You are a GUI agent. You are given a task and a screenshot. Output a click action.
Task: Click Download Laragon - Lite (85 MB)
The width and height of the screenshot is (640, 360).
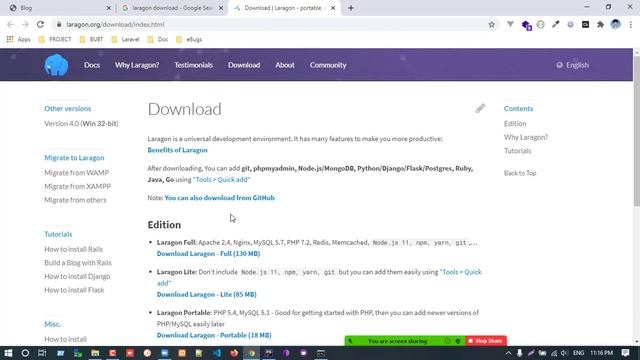(x=207, y=294)
